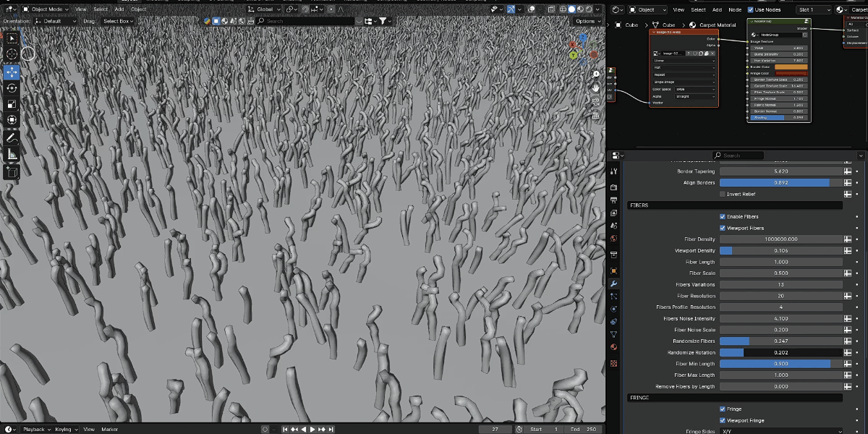Adjust the Align Borders slider
The width and height of the screenshot is (868, 434).
click(x=781, y=183)
